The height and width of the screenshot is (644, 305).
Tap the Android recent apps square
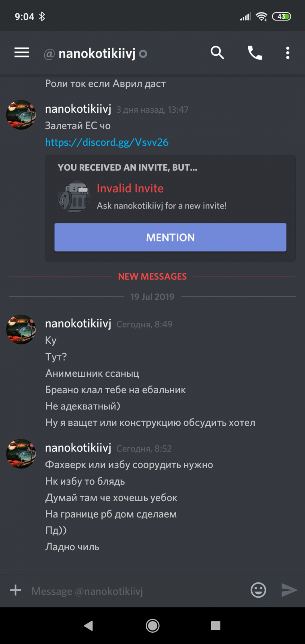coord(216,625)
